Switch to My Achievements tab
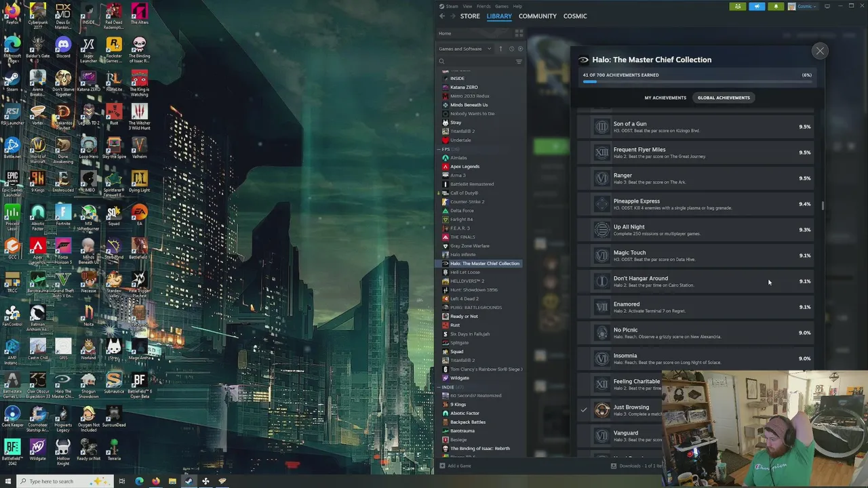The image size is (868, 488). (665, 98)
